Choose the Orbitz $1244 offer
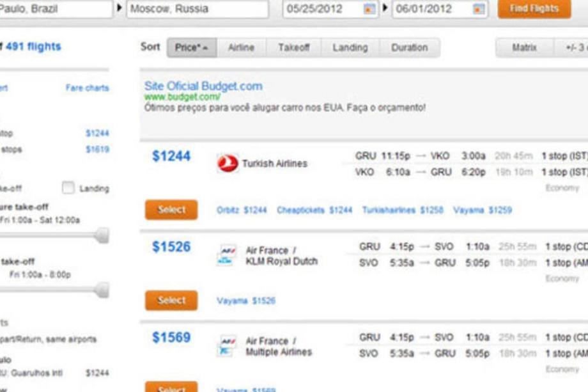Image resolution: width=588 pixels, height=392 pixels. [242, 210]
